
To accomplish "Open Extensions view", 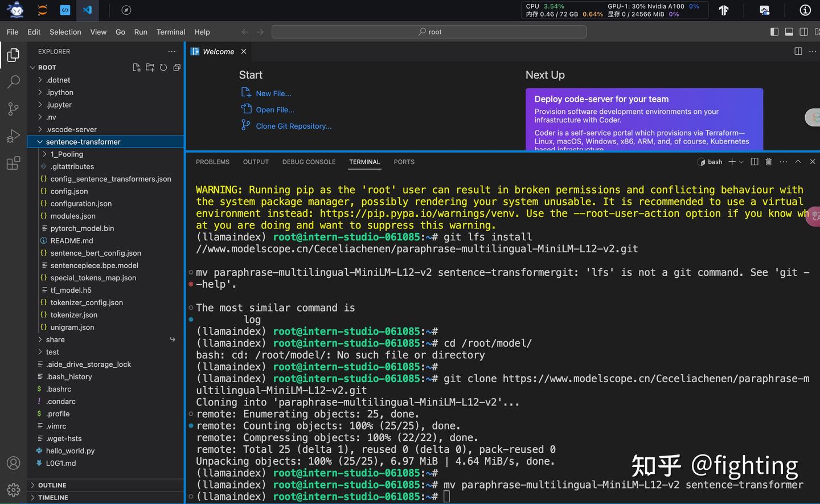I will coord(13,163).
